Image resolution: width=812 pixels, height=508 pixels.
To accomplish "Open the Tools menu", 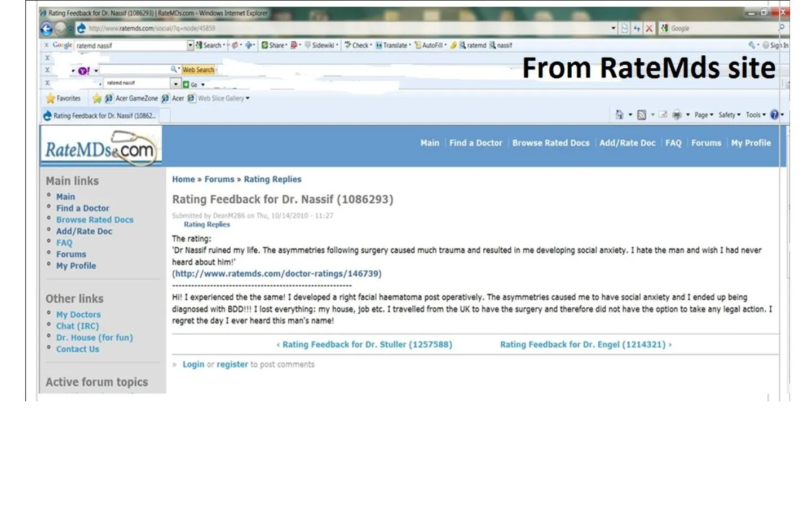I will [x=756, y=115].
